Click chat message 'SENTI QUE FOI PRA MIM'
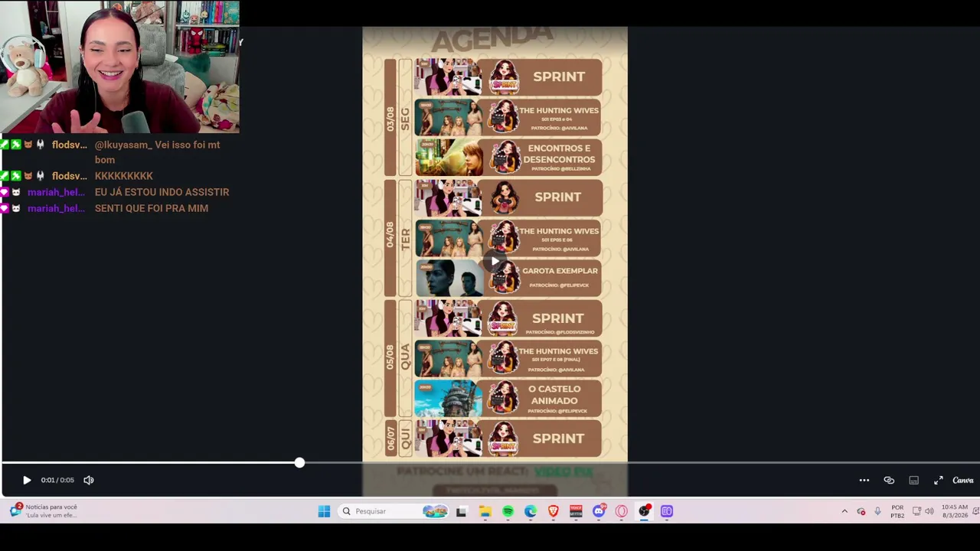The width and height of the screenshot is (980, 551). tap(152, 208)
